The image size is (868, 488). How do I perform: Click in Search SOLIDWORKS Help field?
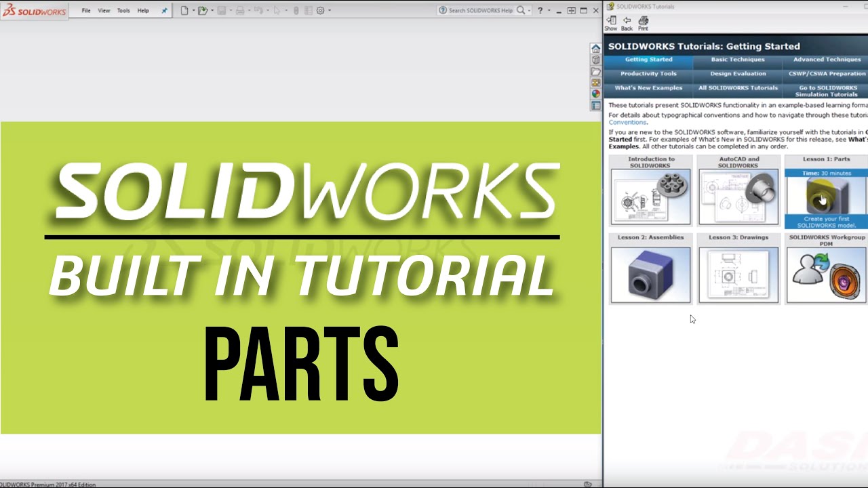click(x=480, y=11)
